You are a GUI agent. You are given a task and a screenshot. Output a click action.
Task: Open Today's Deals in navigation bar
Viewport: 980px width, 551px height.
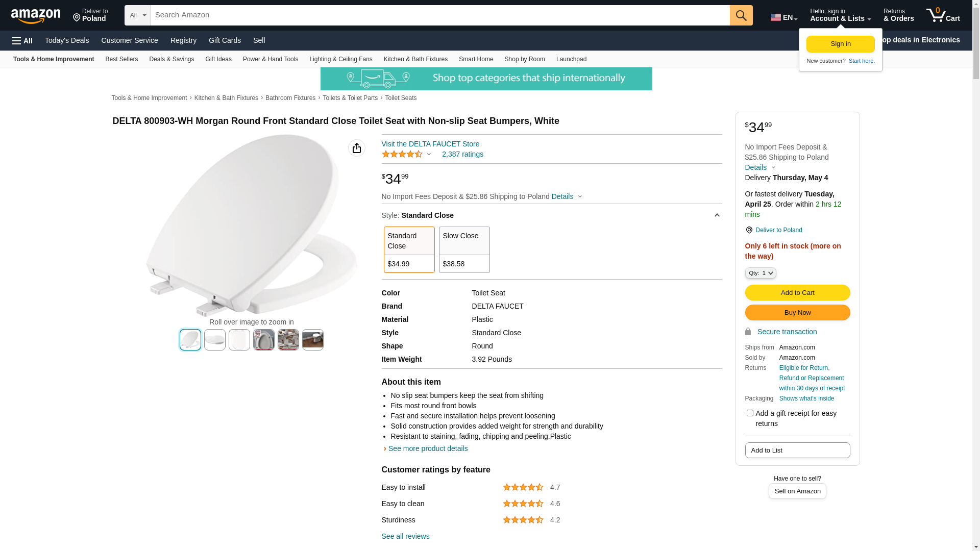(x=67, y=40)
